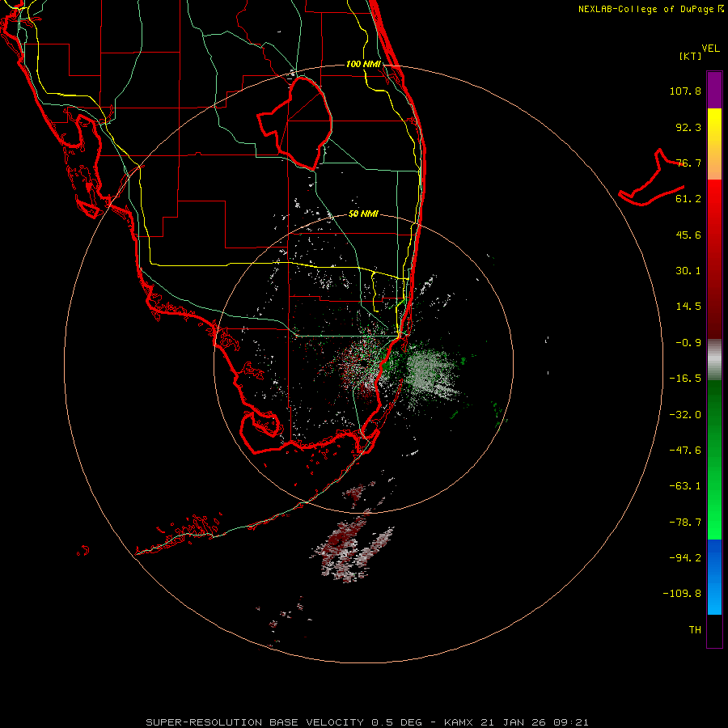Viewport: 728px width, 728px height.
Task: Click the -63.1 velocity scale value
Action: click(685, 486)
